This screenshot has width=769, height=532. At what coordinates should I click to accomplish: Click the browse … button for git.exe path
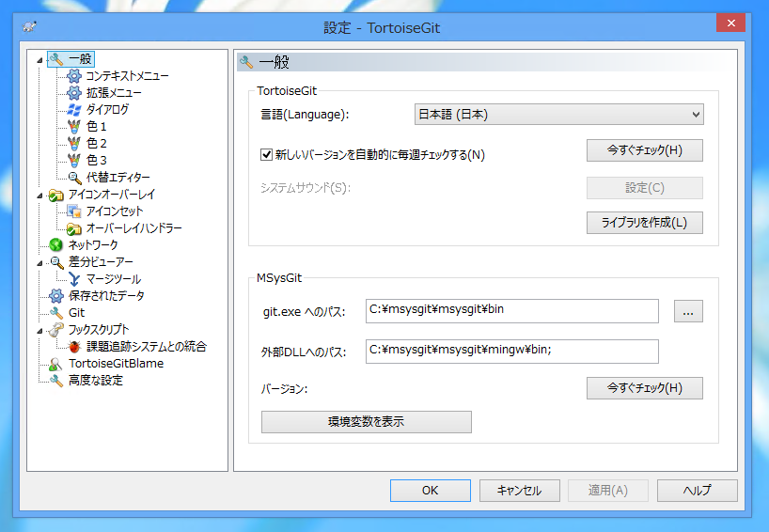click(688, 311)
